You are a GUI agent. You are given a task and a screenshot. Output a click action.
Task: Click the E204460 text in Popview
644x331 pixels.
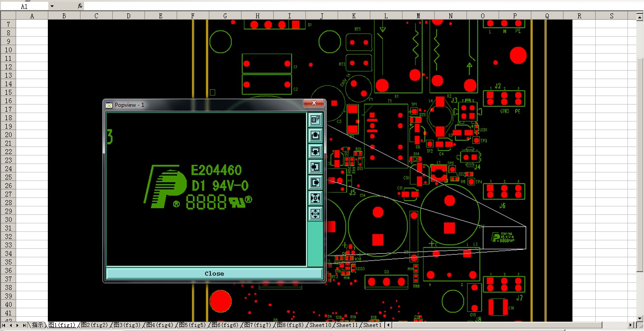point(216,170)
